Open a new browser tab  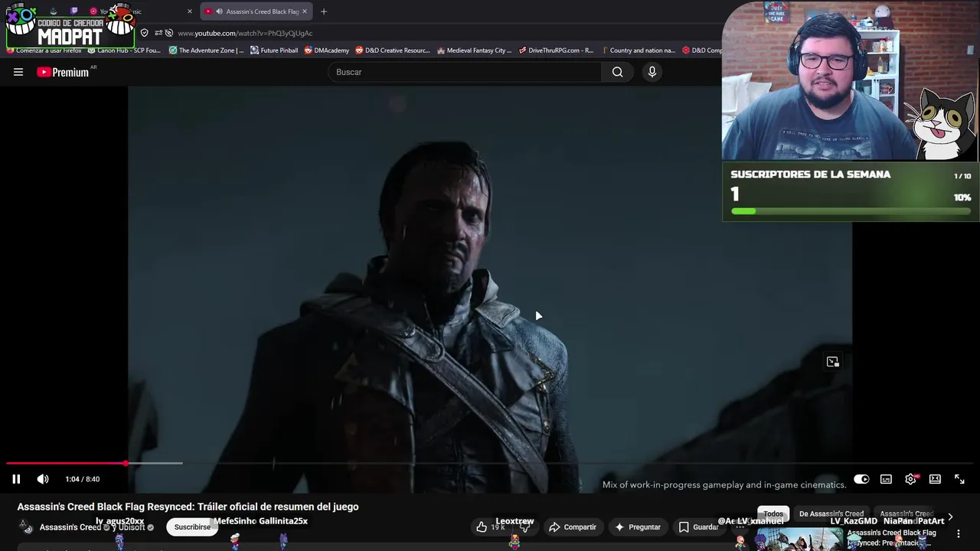(x=324, y=11)
